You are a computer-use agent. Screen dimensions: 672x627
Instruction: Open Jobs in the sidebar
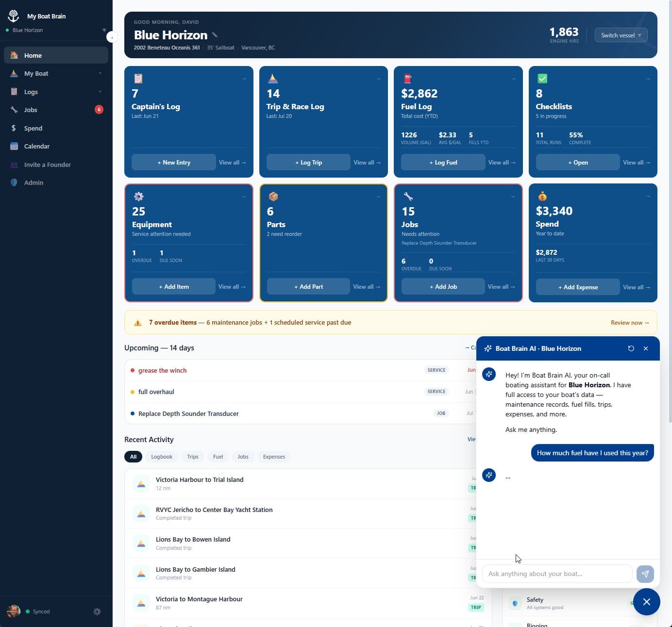pos(56,110)
